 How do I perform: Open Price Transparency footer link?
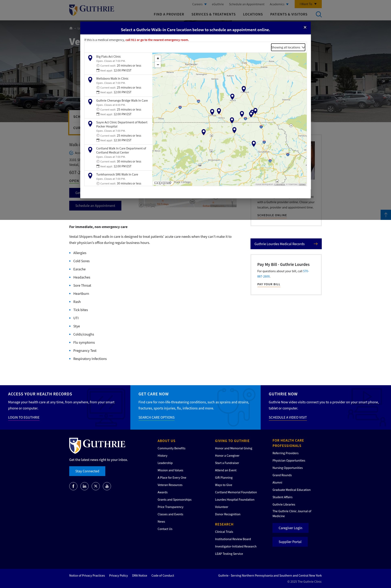[x=171, y=507]
